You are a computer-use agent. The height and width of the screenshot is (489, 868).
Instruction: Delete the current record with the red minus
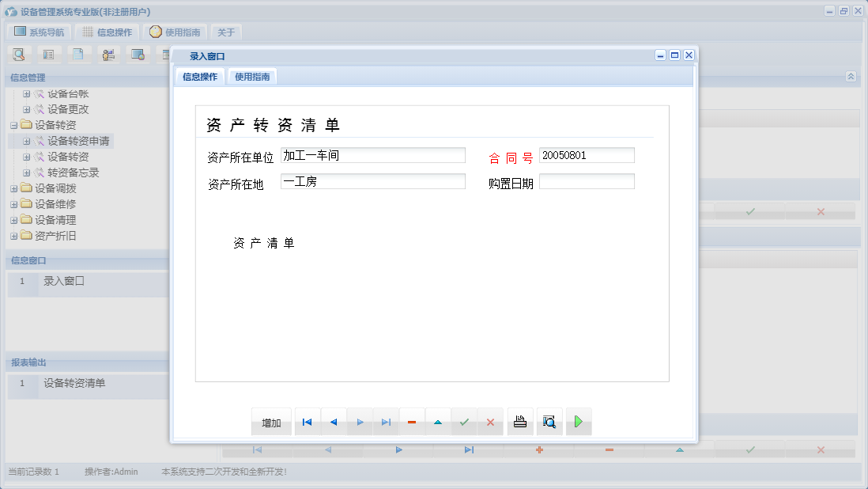(412, 422)
